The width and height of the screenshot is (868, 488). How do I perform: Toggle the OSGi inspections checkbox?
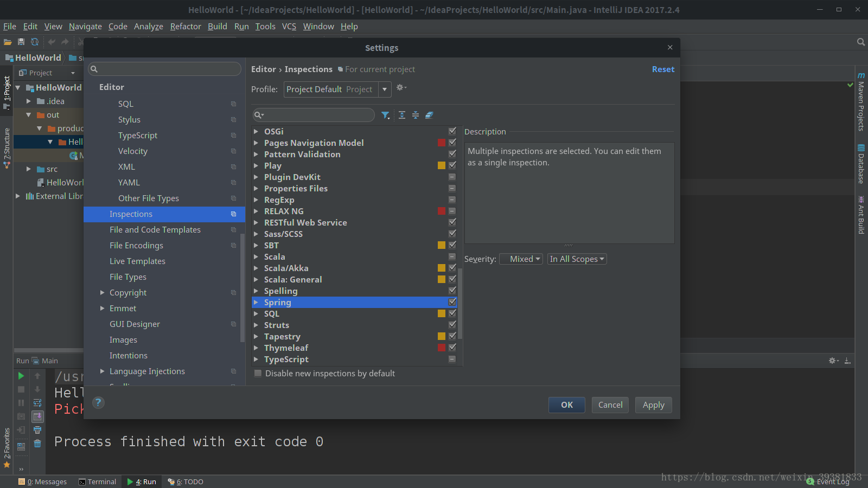pos(452,131)
